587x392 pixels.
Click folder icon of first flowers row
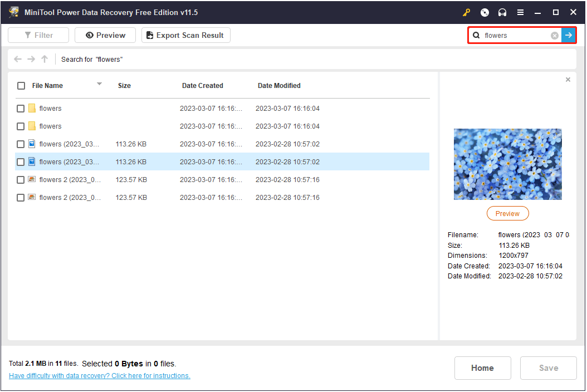click(x=32, y=108)
